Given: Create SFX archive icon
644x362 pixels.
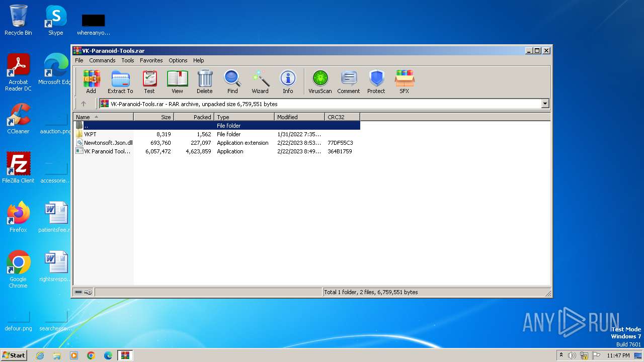Looking at the screenshot, I should tap(404, 82).
